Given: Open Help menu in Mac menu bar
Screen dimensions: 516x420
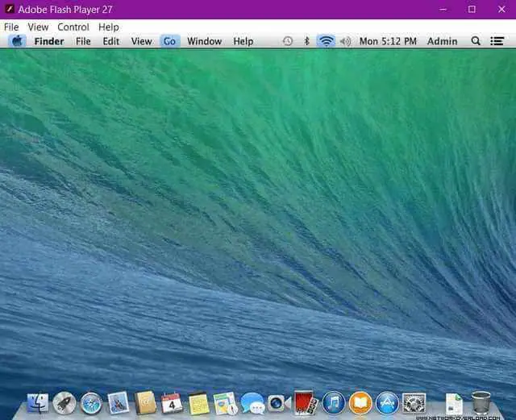Looking at the screenshot, I should click(x=243, y=41).
